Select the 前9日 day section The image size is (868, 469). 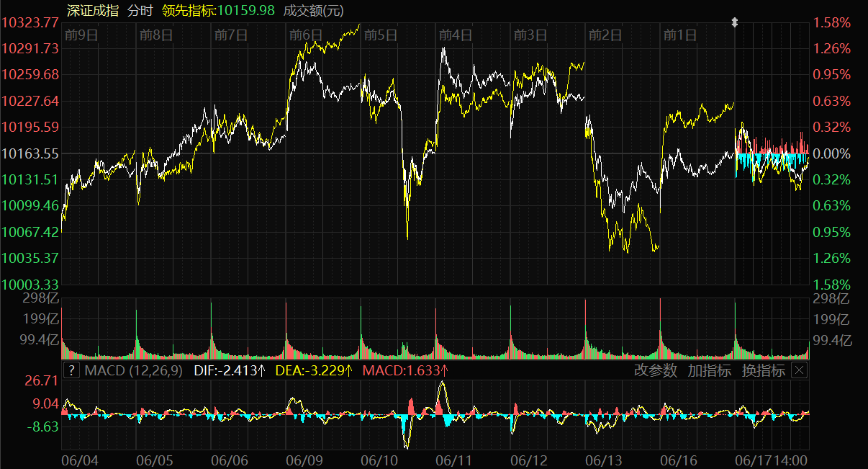[81, 35]
